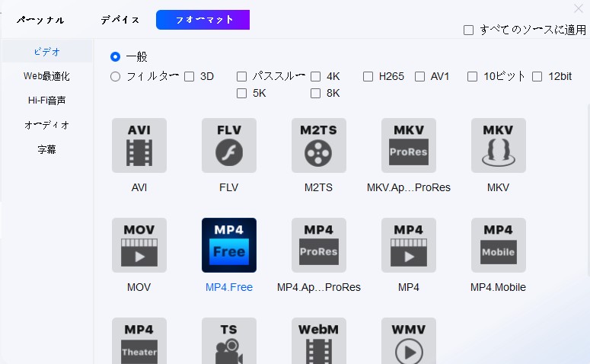
Task: Click the MP4.Free label text
Action: tap(229, 287)
